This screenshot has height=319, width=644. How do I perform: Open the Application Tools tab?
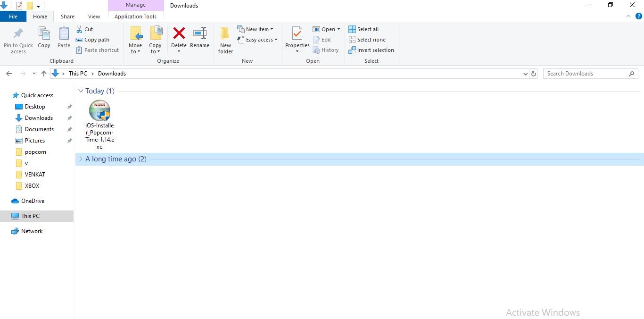(136, 17)
